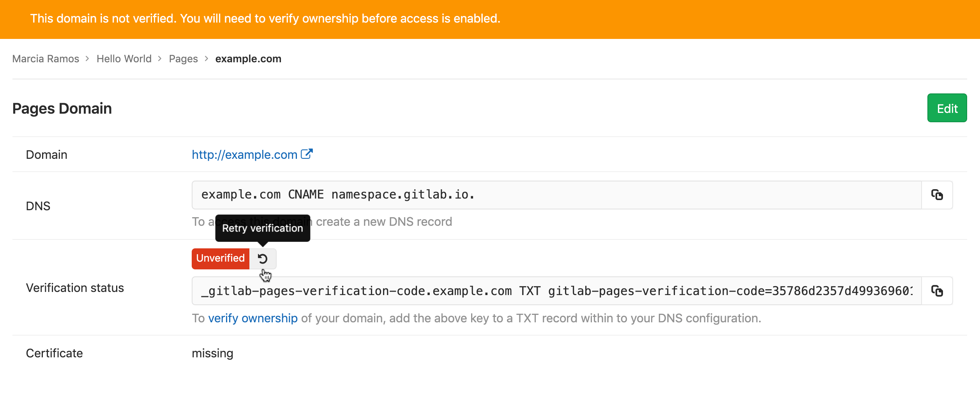
Task: Open the Edit button for Pages Domain
Action: (947, 108)
